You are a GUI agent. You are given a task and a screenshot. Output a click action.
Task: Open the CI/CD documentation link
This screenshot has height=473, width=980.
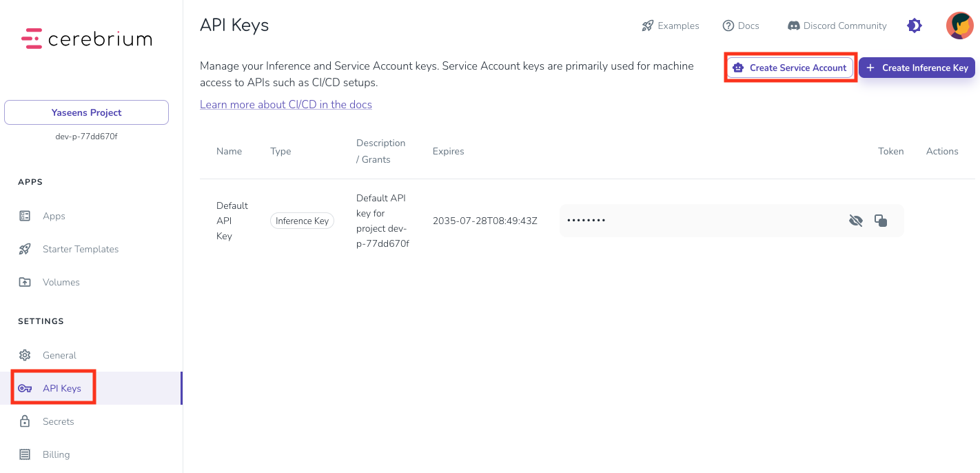[286, 104]
